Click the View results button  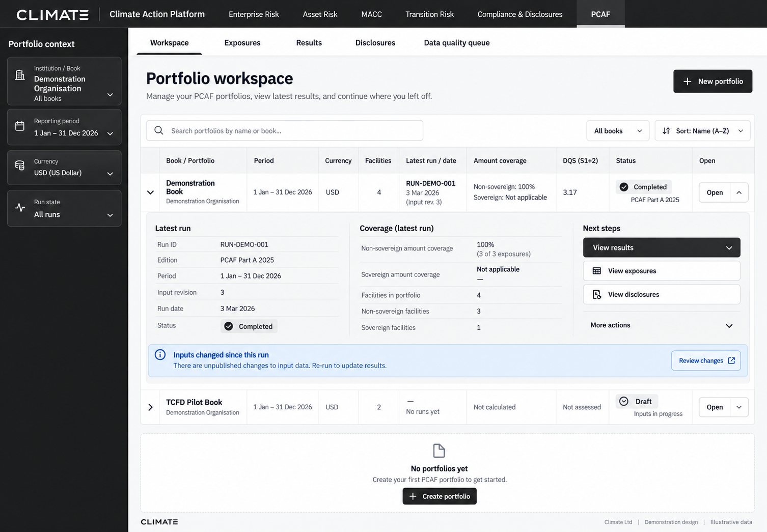[662, 247]
